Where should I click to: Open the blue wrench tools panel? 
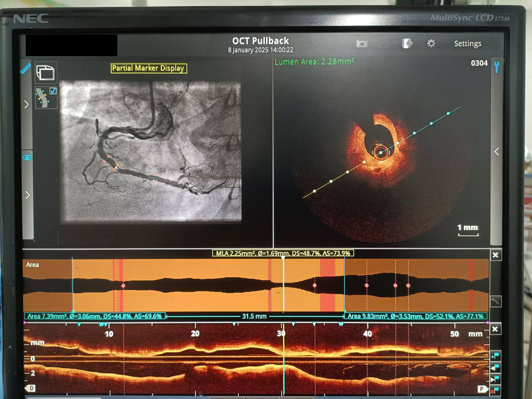pyautogui.click(x=497, y=67)
